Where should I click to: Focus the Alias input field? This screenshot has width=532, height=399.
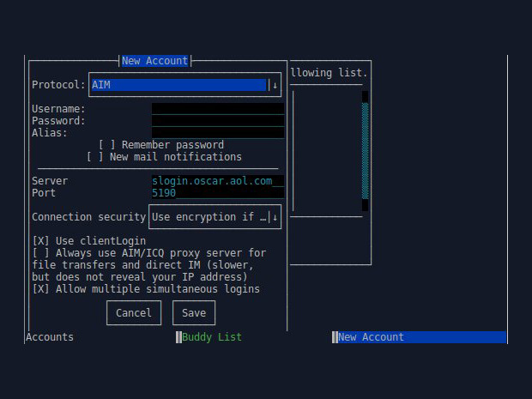point(218,133)
